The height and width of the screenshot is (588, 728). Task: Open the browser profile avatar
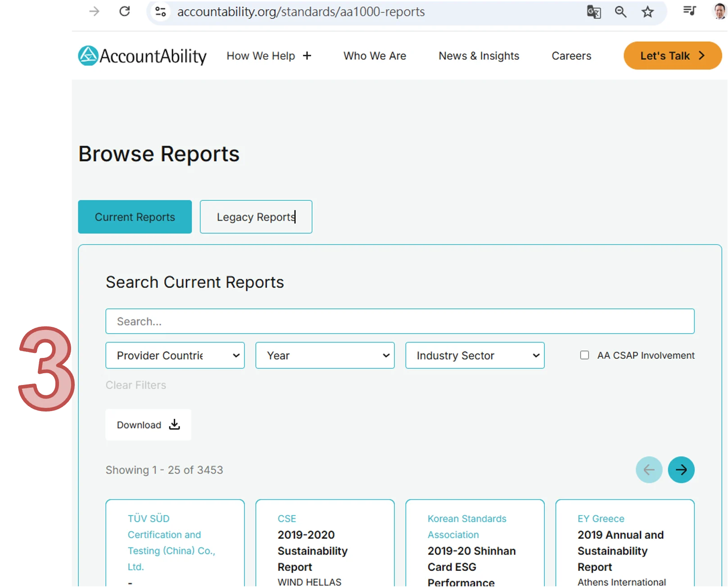pyautogui.click(x=719, y=11)
